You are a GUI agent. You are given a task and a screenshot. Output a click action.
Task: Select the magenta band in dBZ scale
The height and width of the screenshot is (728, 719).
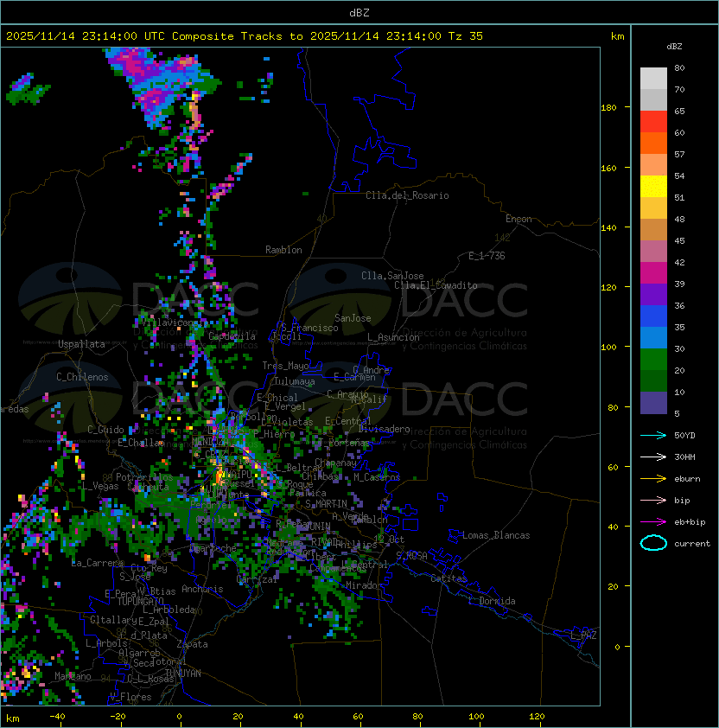[653, 273]
